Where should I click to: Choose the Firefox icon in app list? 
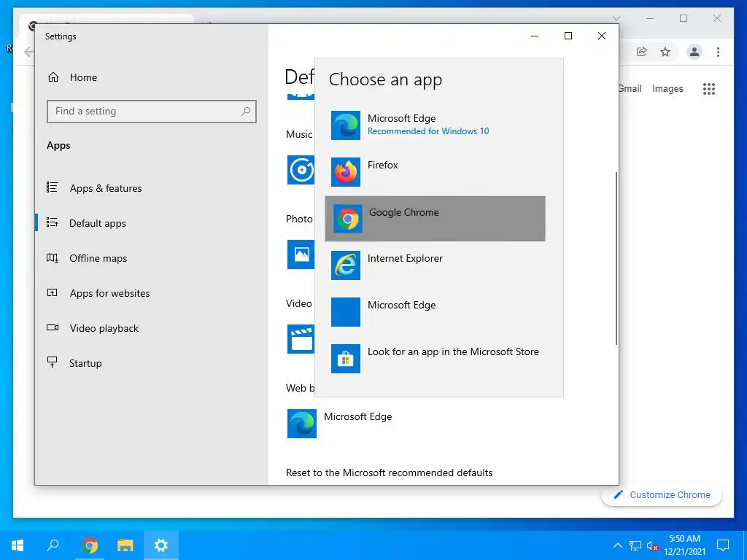(x=345, y=172)
